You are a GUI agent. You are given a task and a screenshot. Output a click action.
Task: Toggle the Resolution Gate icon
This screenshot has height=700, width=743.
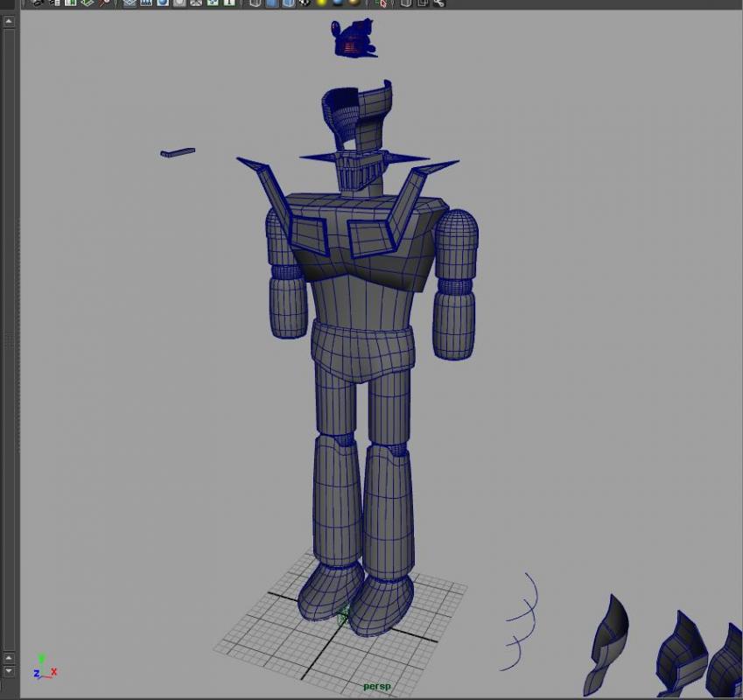point(163,3)
